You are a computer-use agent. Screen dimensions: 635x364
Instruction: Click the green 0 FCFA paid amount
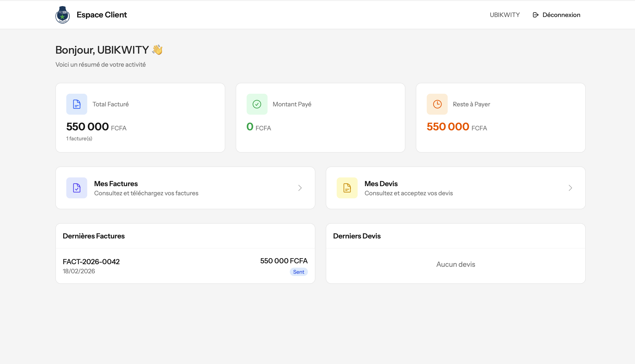point(259,127)
